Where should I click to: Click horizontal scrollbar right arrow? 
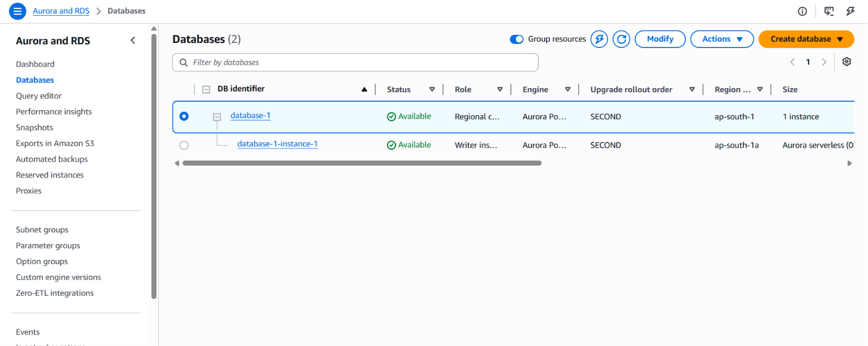click(849, 163)
